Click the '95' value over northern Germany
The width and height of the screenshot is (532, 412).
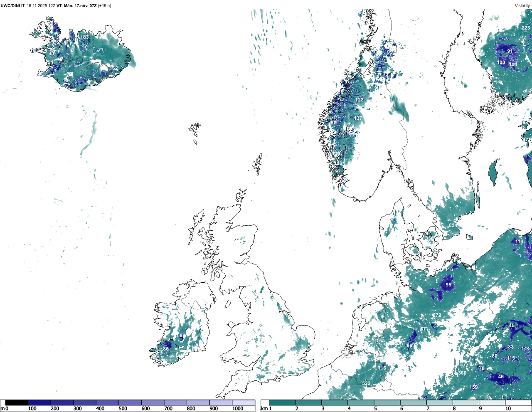(448, 285)
